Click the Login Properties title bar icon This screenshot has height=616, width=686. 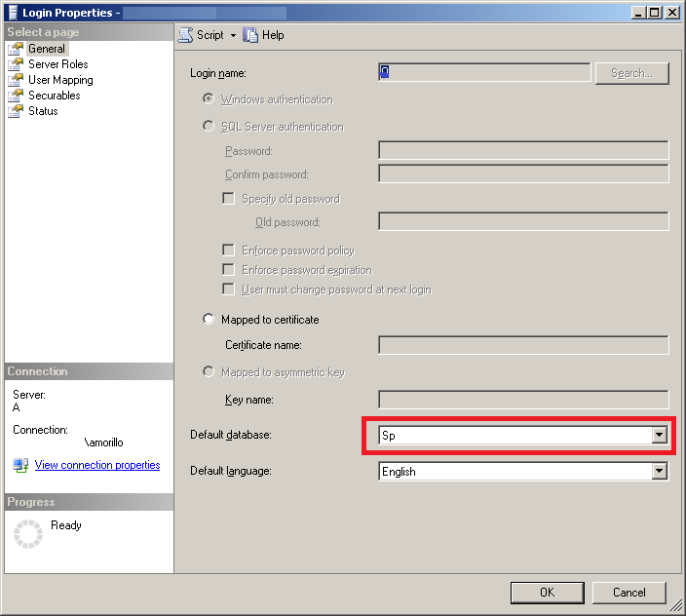pos(13,13)
